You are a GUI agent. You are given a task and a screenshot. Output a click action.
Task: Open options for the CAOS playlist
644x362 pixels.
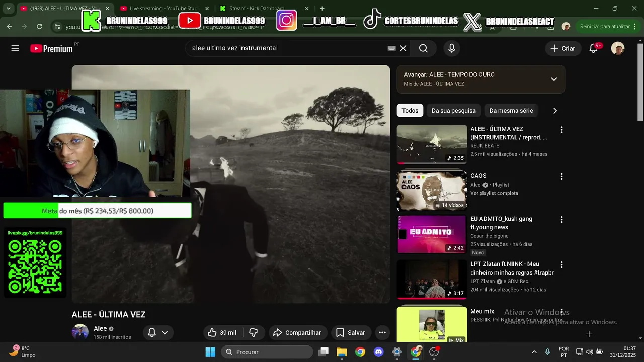561,176
